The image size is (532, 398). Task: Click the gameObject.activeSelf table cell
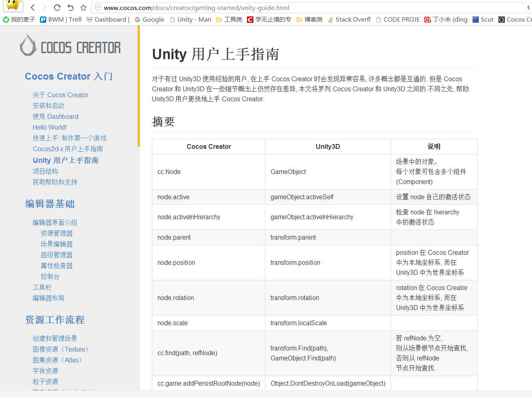(x=328, y=197)
